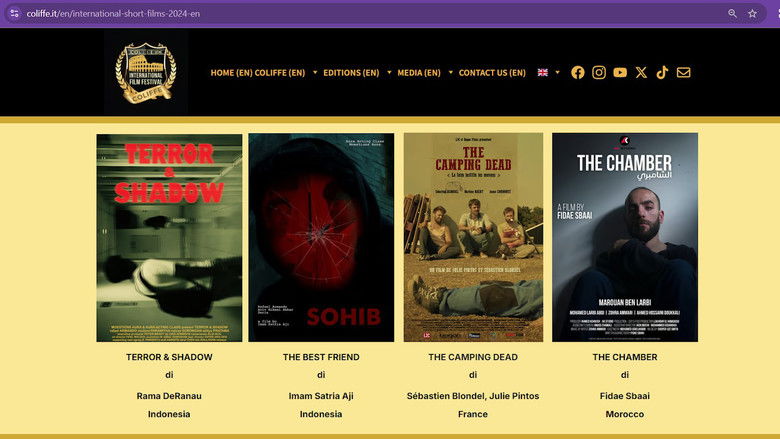The width and height of the screenshot is (780, 439).
Task: Open Contact Us (EN) menu item
Action: pos(492,72)
